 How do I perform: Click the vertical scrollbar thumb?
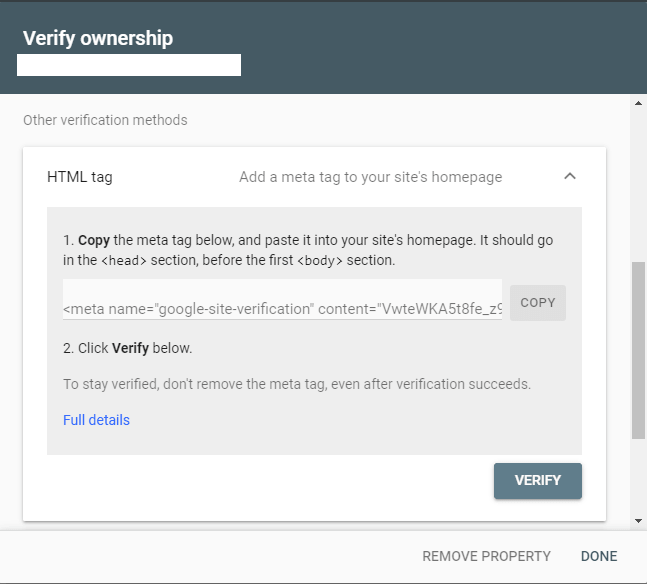[638, 350]
